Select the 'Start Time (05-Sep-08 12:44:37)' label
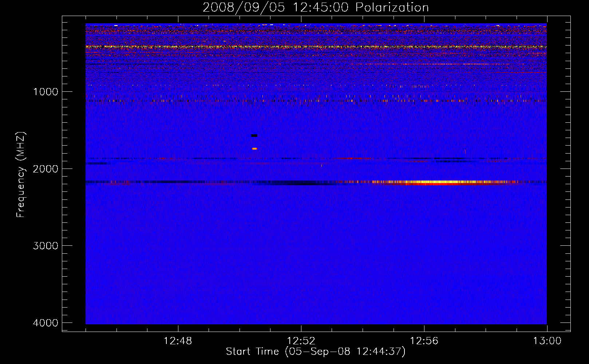The height and width of the screenshot is (364, 589). coord(316,352)
